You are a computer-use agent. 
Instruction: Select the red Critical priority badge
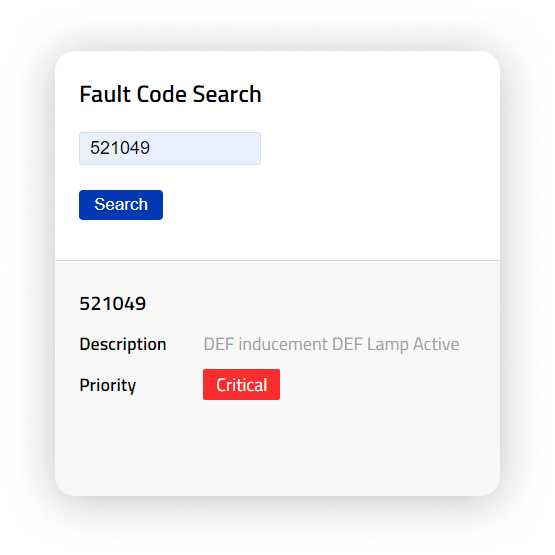(241, 384)
